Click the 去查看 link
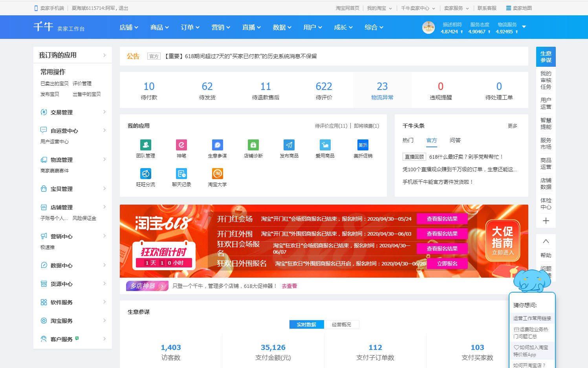The width and height of the screenshot is (588, 368). (x=289, y=286)
